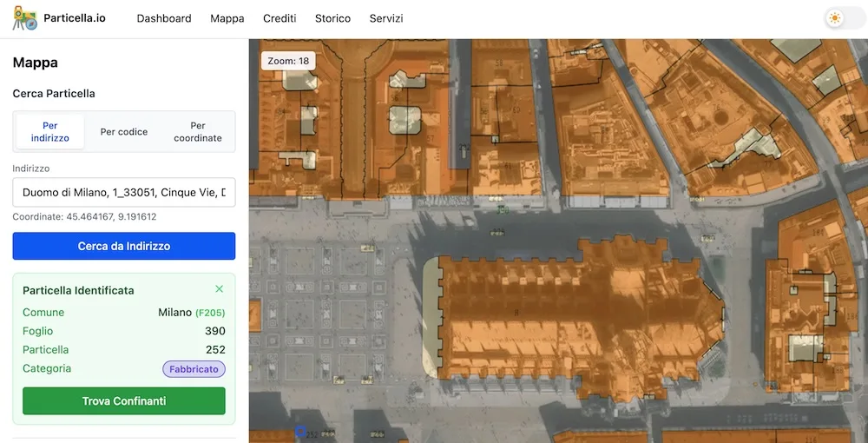868x443 pixels.
Task: Click the Particella.io logo icon
Action: [x=25, y=18]
